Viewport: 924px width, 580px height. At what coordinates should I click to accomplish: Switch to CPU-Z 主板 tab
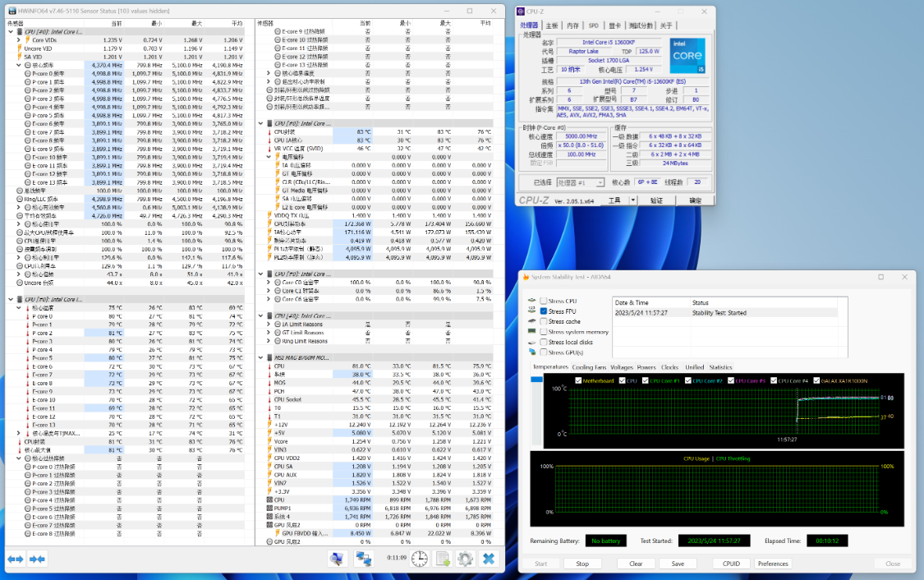coord(552,25)
